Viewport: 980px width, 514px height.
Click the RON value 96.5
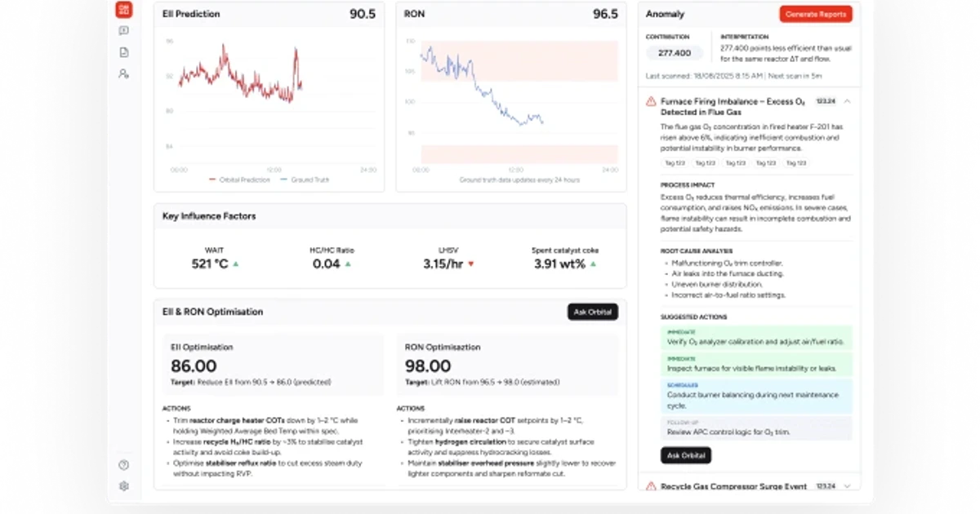pyautogui.click(x=605, y=14)
